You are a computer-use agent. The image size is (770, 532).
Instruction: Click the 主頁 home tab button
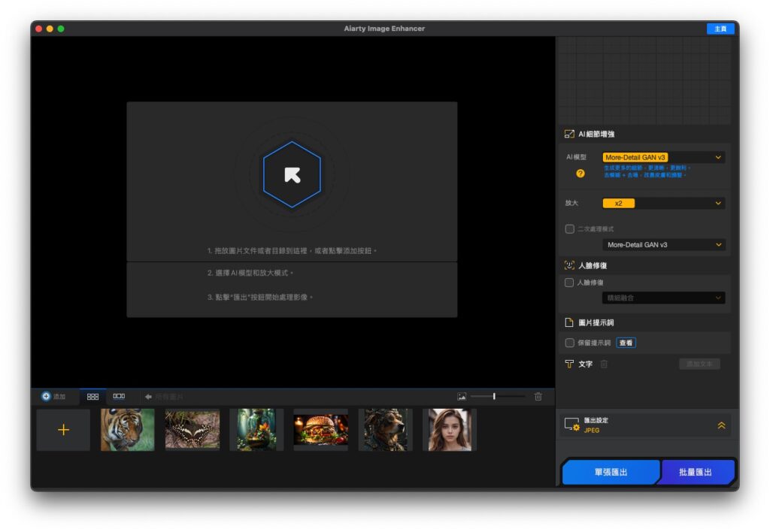[x=720, y=29]
